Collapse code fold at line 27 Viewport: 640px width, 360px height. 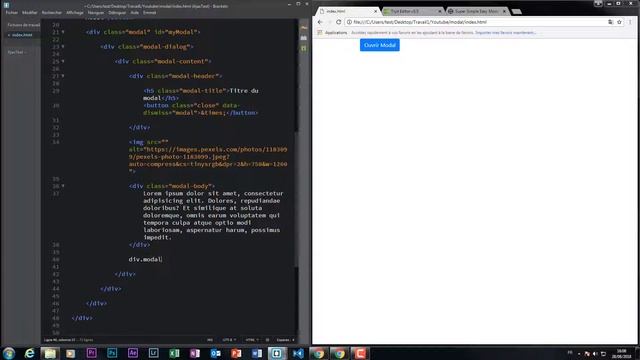(x=63, y=76)
